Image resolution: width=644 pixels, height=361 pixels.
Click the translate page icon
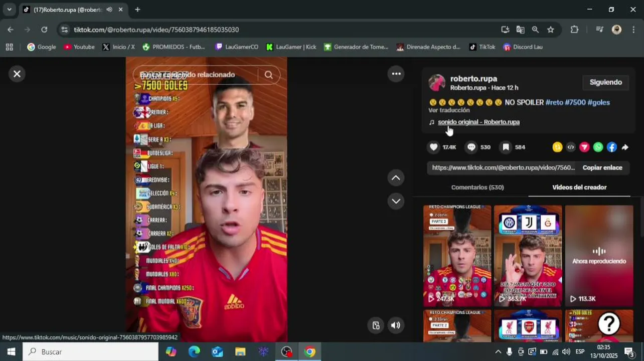click(x=520, y=30)
